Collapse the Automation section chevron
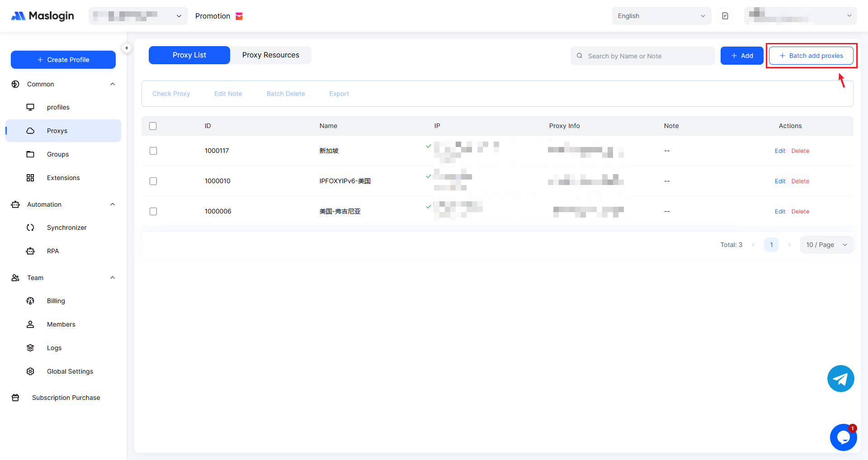 [113, 204]
